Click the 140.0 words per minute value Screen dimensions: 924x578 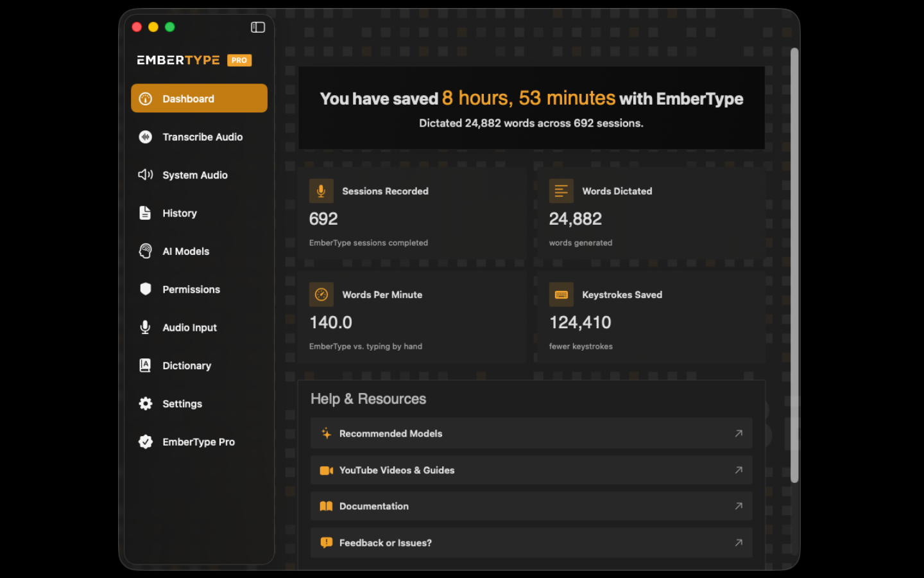coord(331,322)
